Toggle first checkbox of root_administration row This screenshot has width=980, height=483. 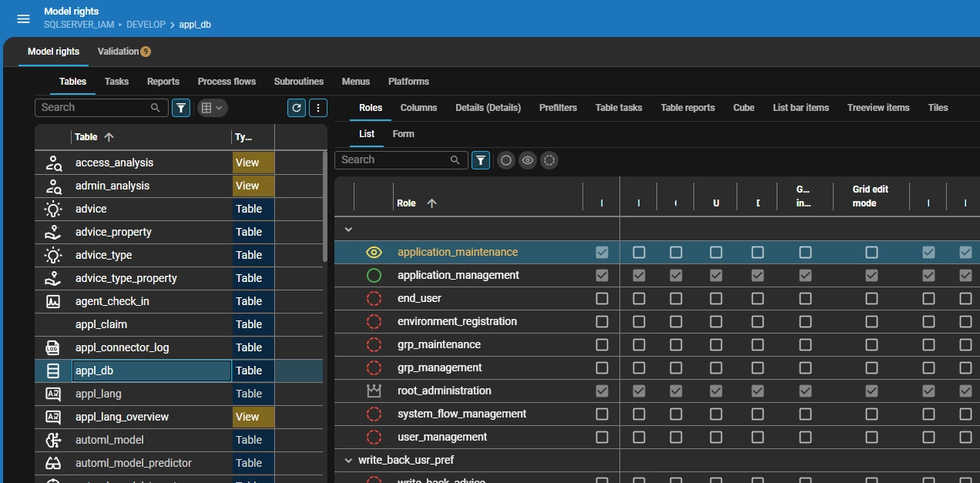602,391
